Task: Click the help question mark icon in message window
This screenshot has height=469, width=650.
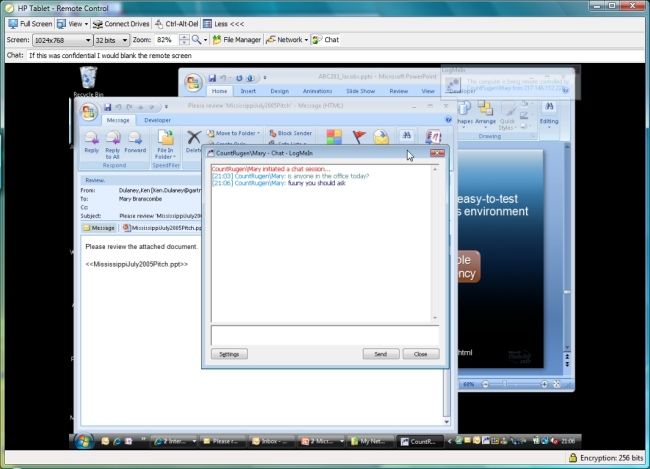Action: click(448, 120)
